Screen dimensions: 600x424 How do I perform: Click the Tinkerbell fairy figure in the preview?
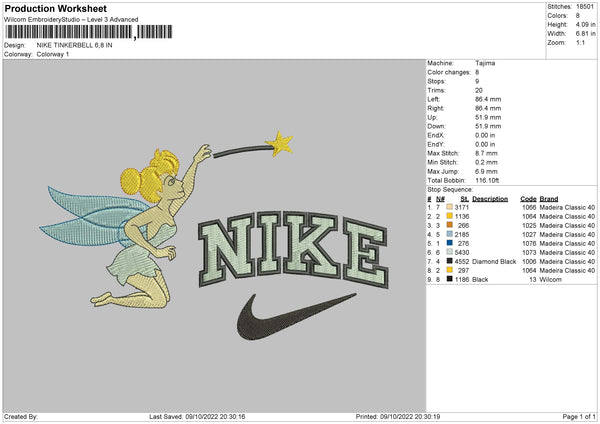click(x=126, y=228)
